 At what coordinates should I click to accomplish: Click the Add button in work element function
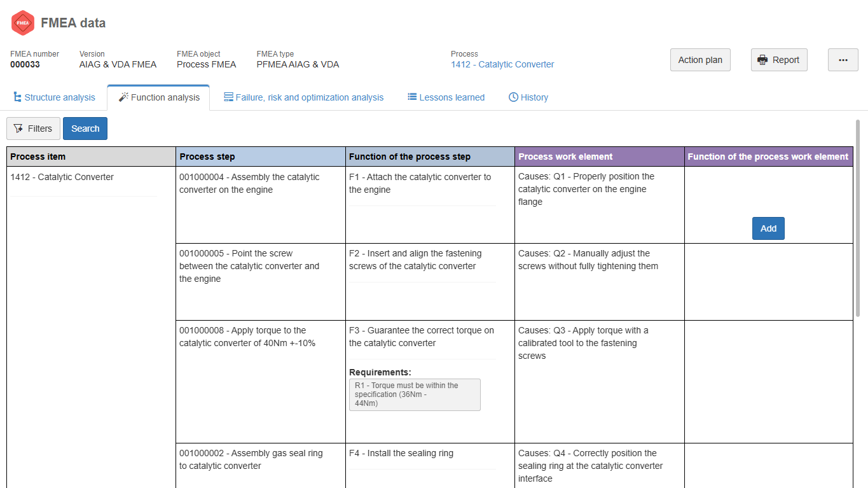[x=768, y=228]
